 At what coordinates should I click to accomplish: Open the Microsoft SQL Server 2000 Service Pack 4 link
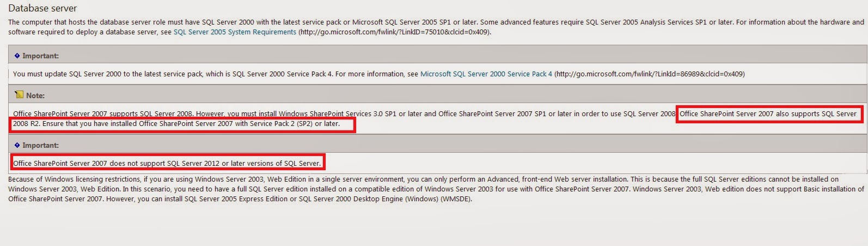click(486, 74)
